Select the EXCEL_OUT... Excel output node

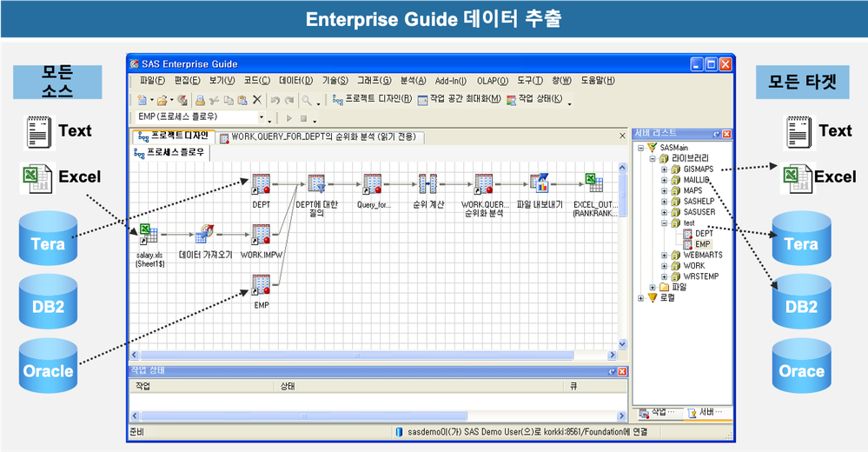(x=594, y=183)
